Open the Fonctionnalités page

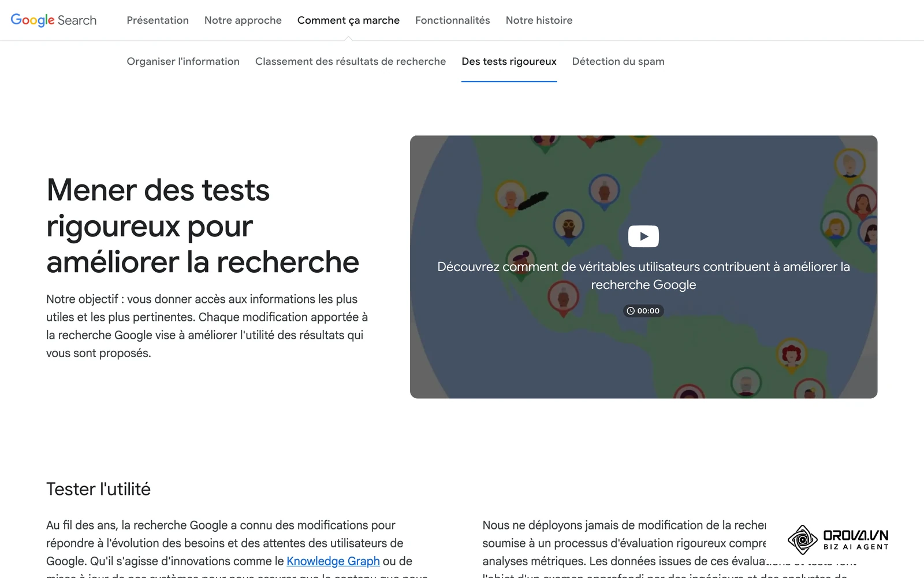click(x=452, y=20)
